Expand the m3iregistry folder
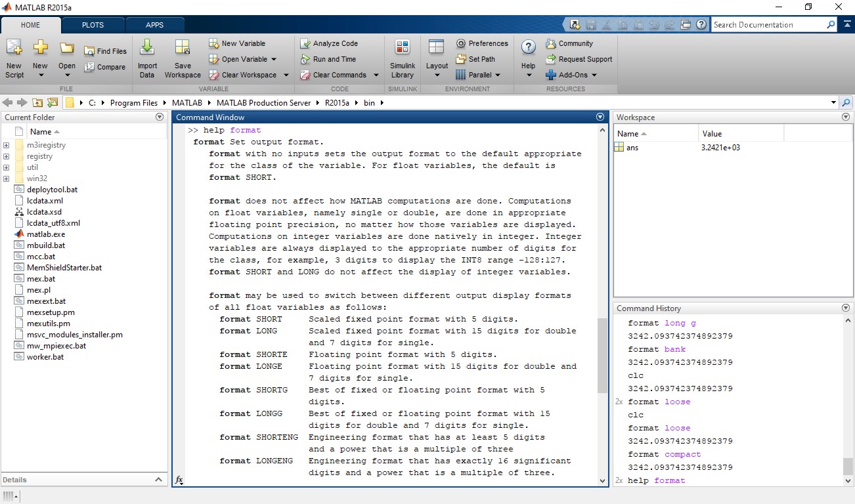This screenshot has height=504, width=855. pyautogui.click(x=6, y=145)
